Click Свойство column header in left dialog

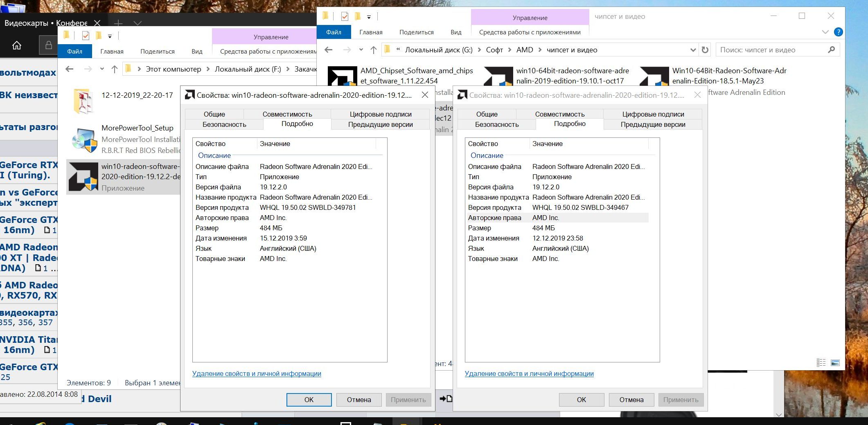225,144
